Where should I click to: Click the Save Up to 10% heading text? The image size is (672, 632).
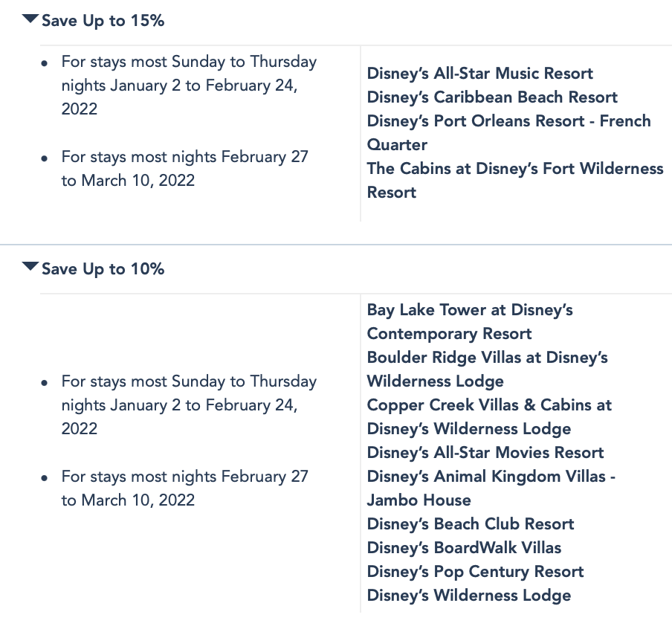103,269
